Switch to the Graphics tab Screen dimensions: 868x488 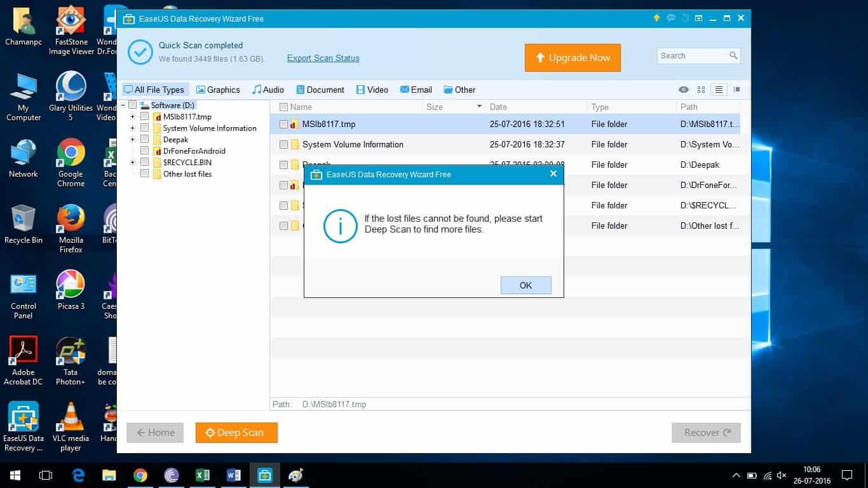tap(218, 90)
